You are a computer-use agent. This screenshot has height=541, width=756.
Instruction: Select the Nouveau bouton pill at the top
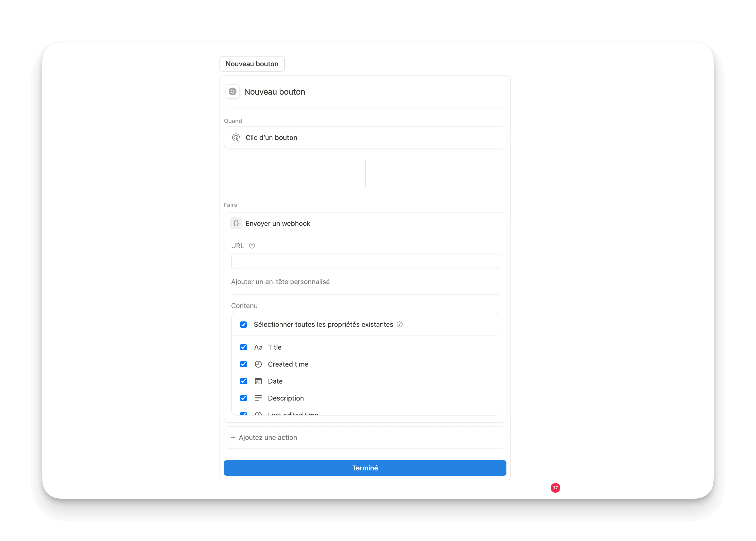(252, 64)
